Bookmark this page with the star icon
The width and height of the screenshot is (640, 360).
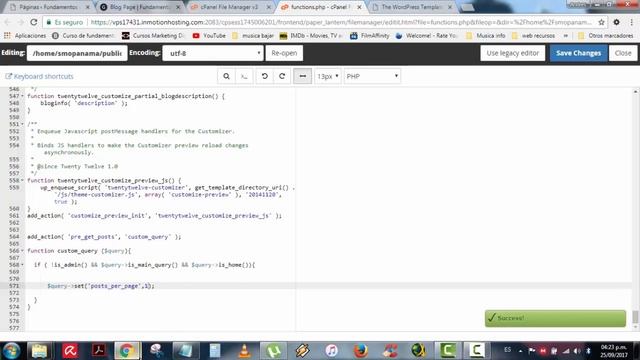tap(601, 22)
